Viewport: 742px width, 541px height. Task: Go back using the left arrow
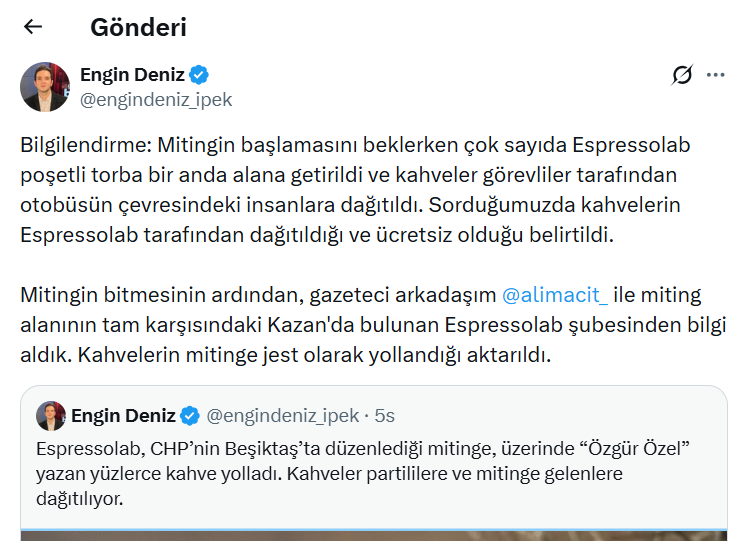[x=33, y=27]
